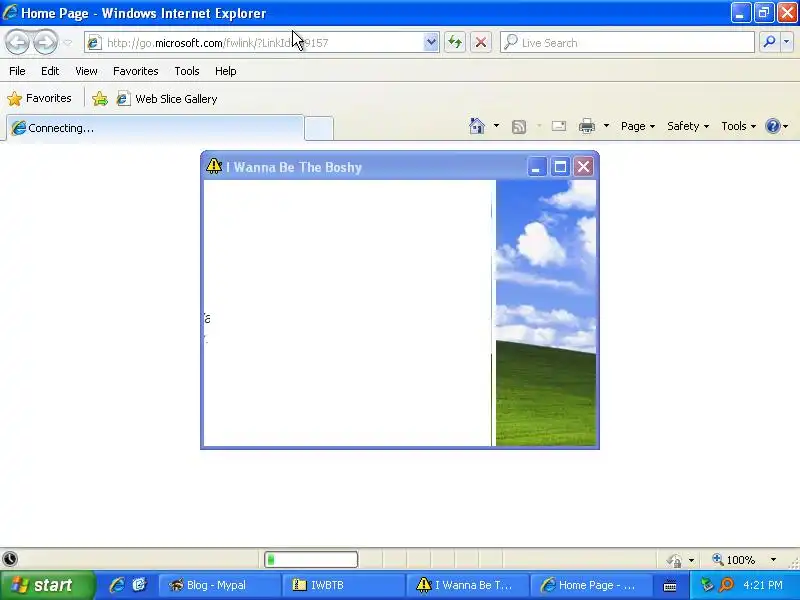Open the Safety command menu
The height and width of the screenshot is (600, 800).
pos(688,126)
